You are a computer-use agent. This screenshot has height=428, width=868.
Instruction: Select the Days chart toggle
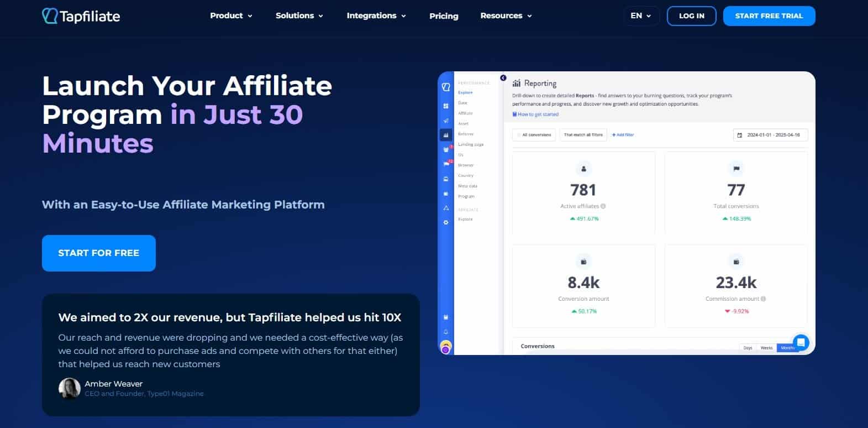tap(748, 348)
